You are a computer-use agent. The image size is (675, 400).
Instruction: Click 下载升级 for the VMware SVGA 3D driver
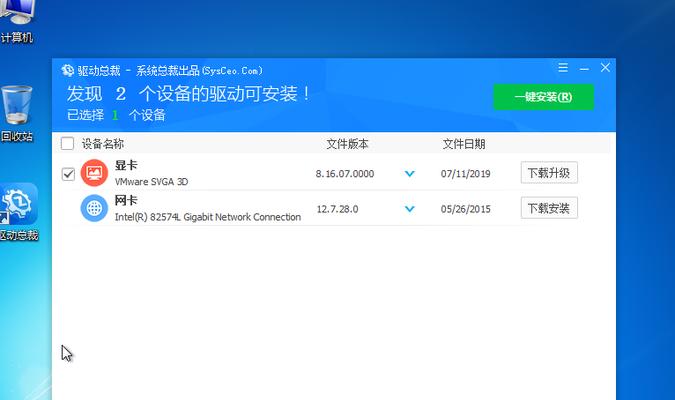pyautogui.click(x=549, y=173)
